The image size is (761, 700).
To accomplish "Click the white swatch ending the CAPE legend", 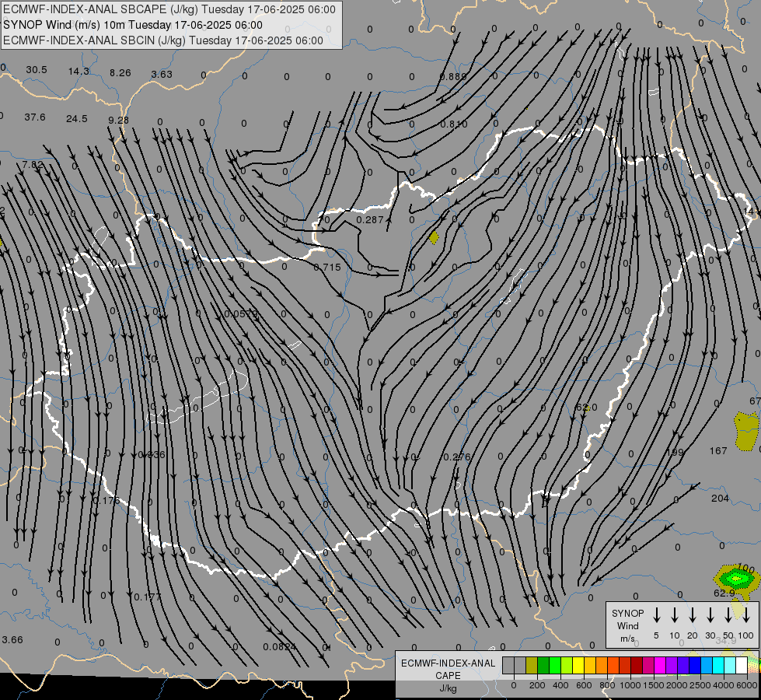I will (742, 665).
